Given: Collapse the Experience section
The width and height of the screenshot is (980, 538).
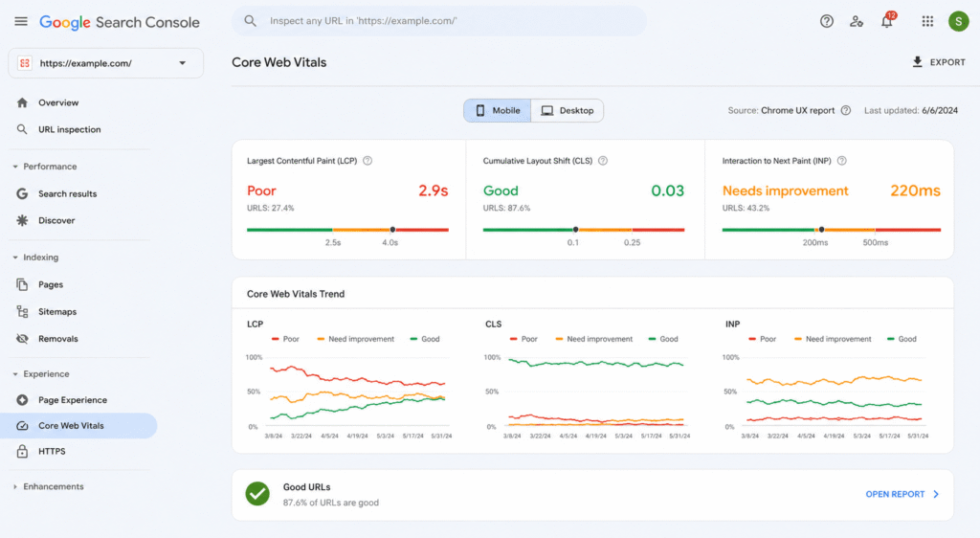Looking at the screenshot, I should 15,374.
